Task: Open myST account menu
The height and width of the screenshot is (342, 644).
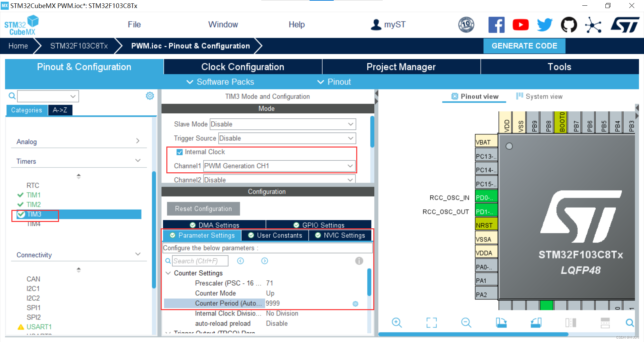Action: [x=388, y=24]
